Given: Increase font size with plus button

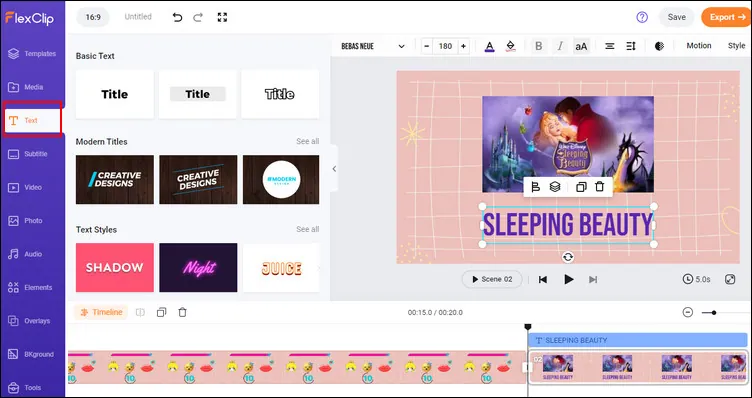Looking at the screenshot, I should tap(463, 46).
